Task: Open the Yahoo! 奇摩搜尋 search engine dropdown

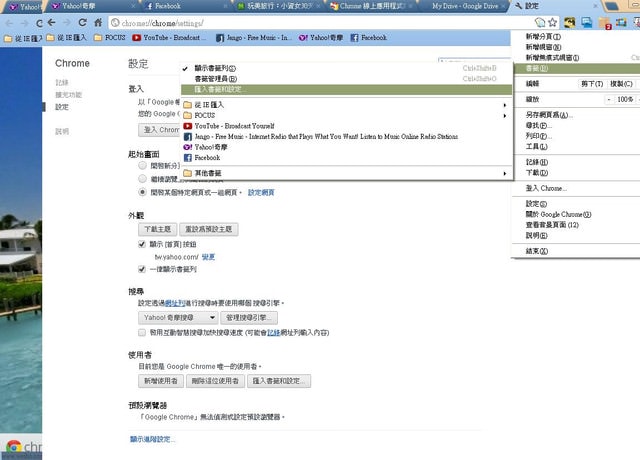Action: [x=178, y=317]
